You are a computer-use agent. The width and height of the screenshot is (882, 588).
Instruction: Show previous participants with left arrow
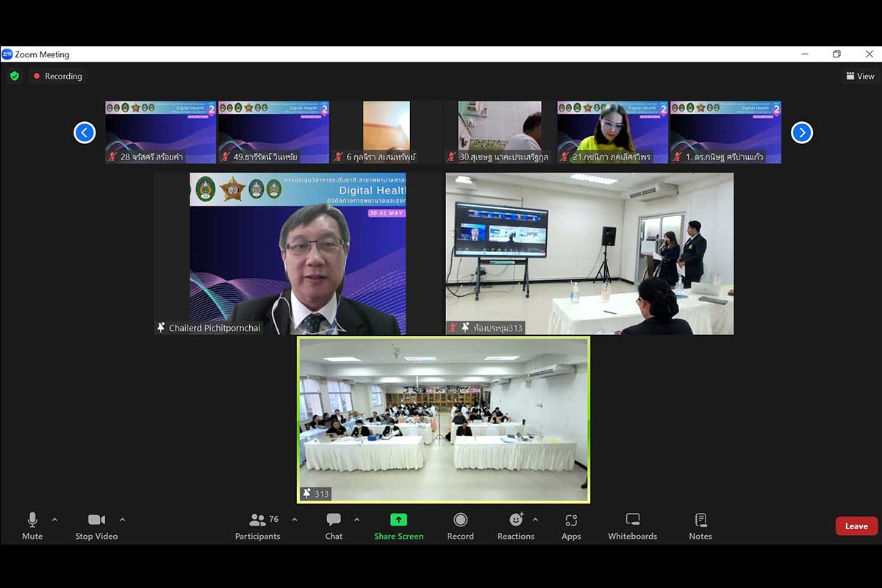pos(85,132)
